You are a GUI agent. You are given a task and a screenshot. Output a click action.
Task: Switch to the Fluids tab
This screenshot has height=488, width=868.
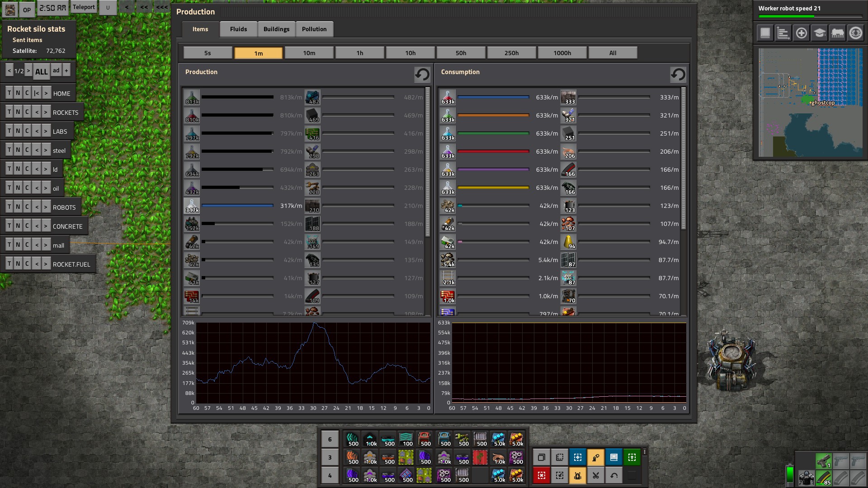(238, 29)
